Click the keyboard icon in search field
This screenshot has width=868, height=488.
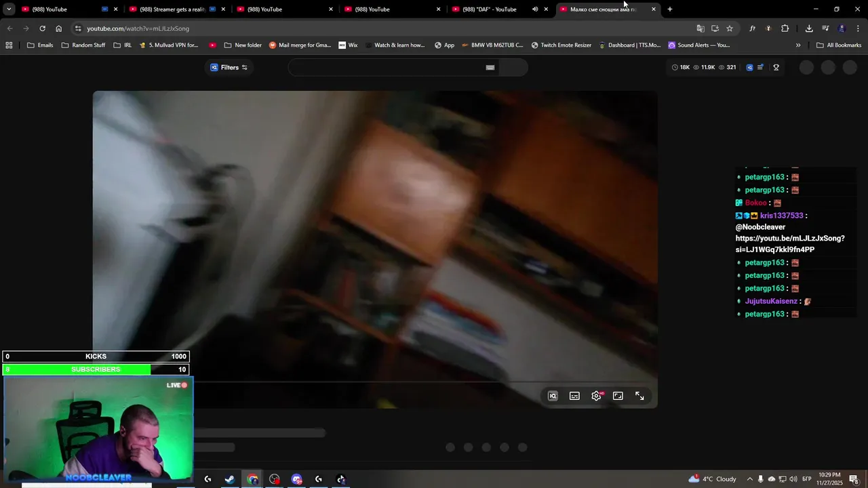point(490,67)
